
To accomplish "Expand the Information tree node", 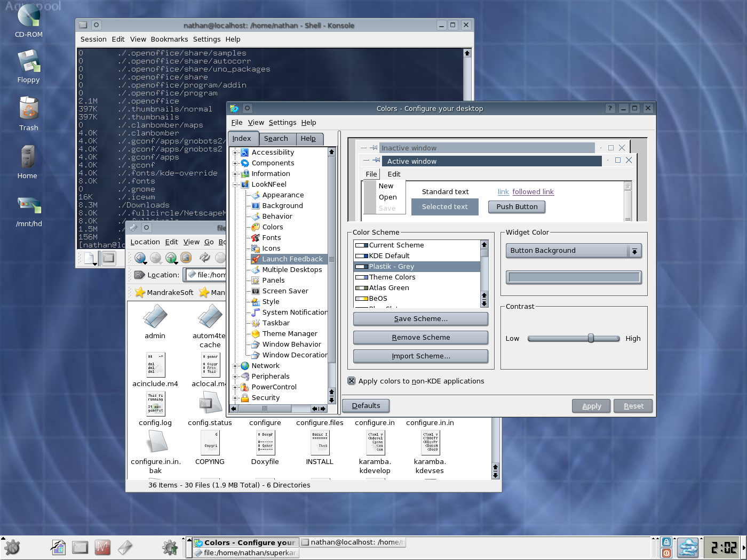I will point(235,174).
